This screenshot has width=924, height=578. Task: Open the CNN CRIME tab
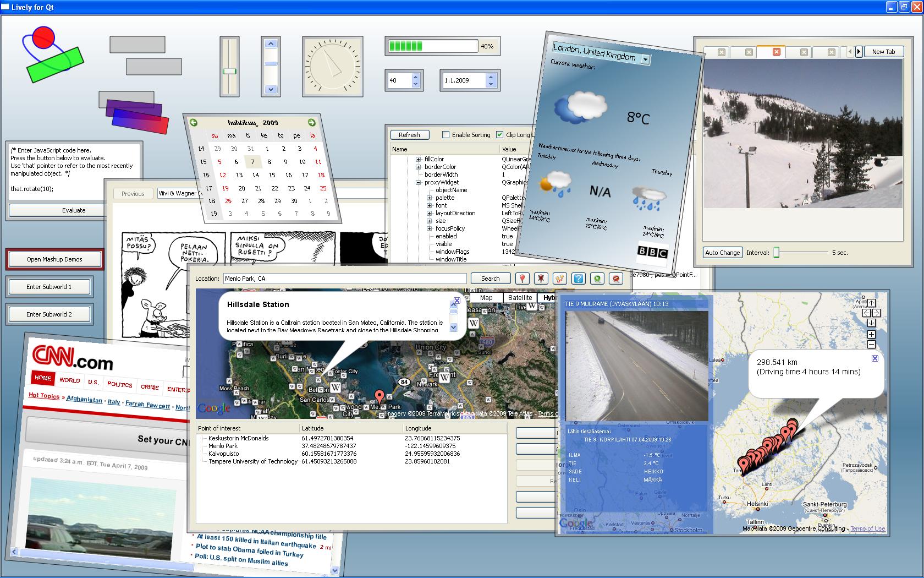150,387
